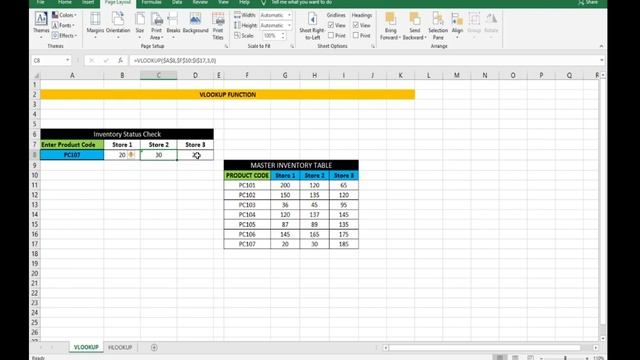Image resolution: width=640 pixels, height=360 pixels.
Task: Open the Rotate menu
Action: [x=491, y=25]
